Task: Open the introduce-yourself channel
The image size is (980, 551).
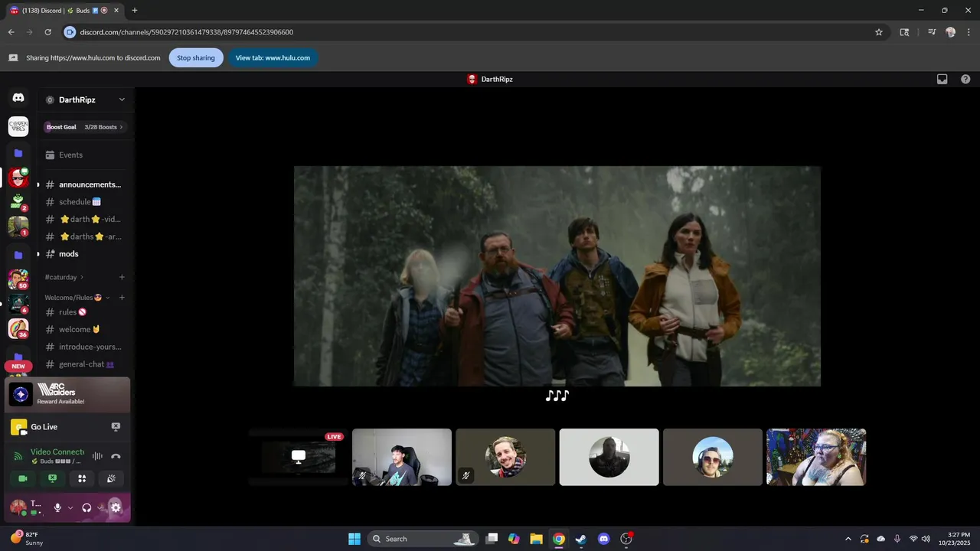Action: click(85, 347)
